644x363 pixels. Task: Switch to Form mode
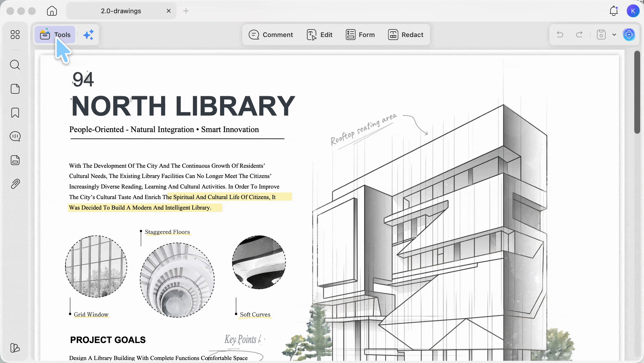point(360,35)
